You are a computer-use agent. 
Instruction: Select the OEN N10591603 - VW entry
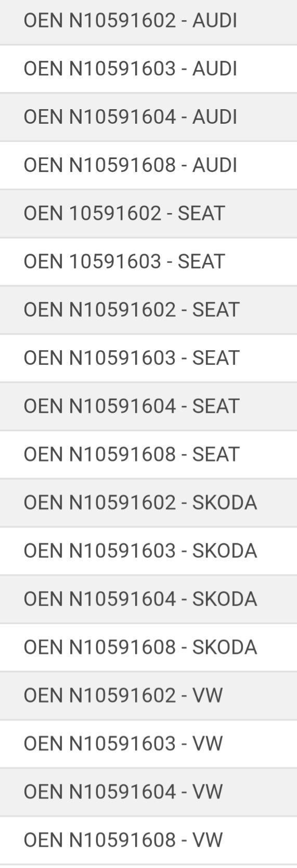[148, 744]
